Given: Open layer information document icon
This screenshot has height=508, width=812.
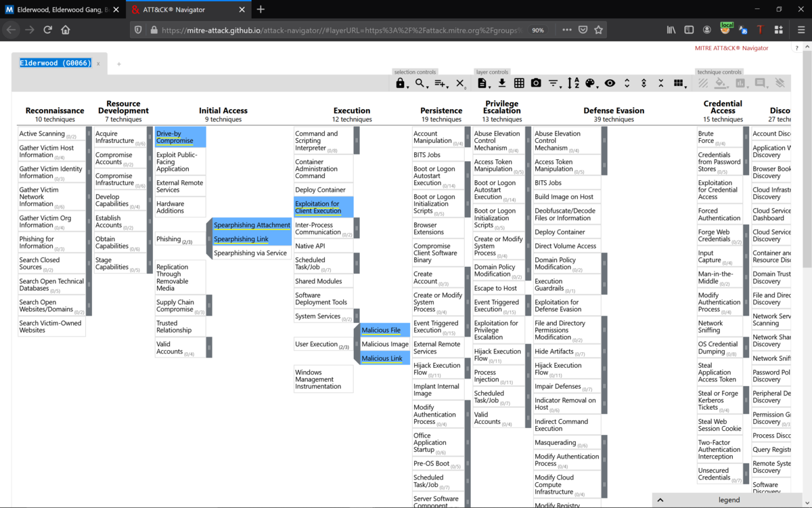Looking at the screenshot, I should (482, 83).
